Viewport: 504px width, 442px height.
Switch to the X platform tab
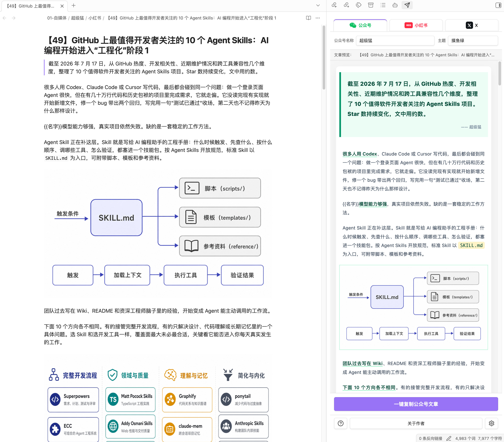472,25
